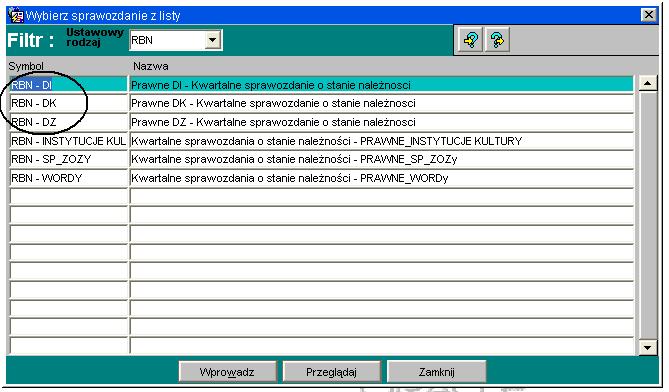Click the Nazwa column header
669x392 pixels.
point(151,66)
